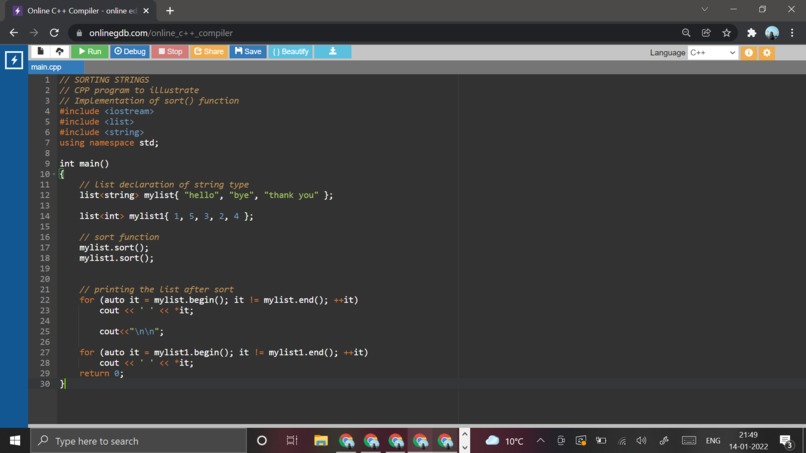The height and width of the screenshot is (453, 806).
Task: Open network Wi-Fi tray icon
Action: [x=621, y=441]
